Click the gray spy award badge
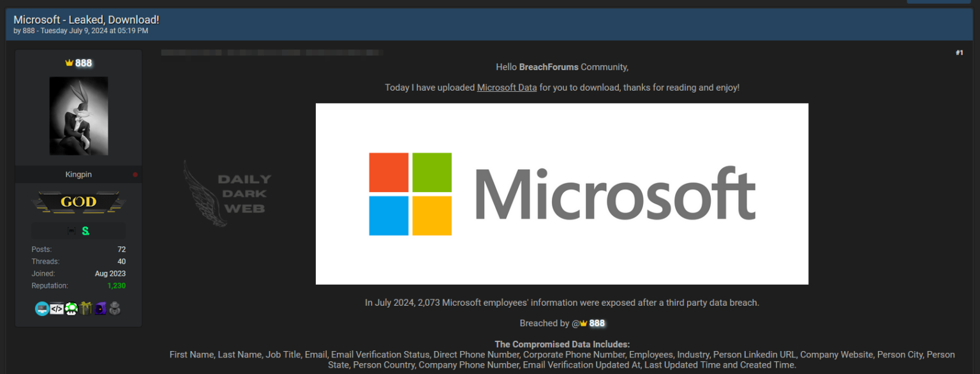This screenshot has width=980, height=374. [x=114, y=308]
